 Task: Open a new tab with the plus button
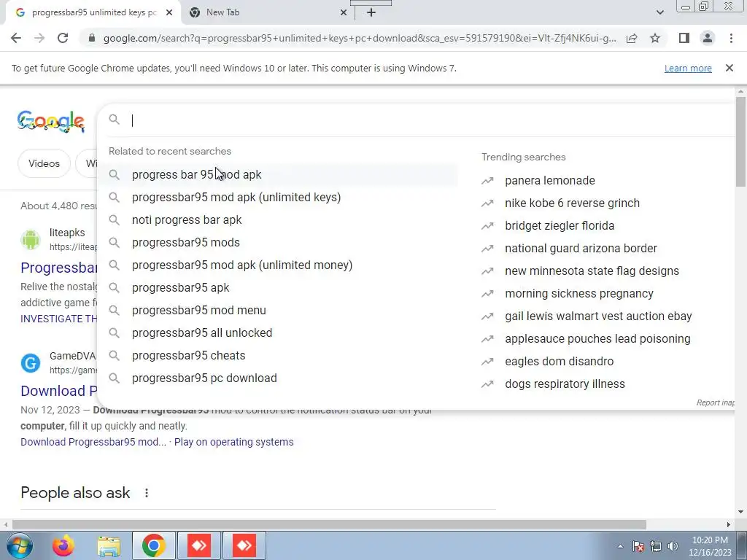tap(371, 12)
